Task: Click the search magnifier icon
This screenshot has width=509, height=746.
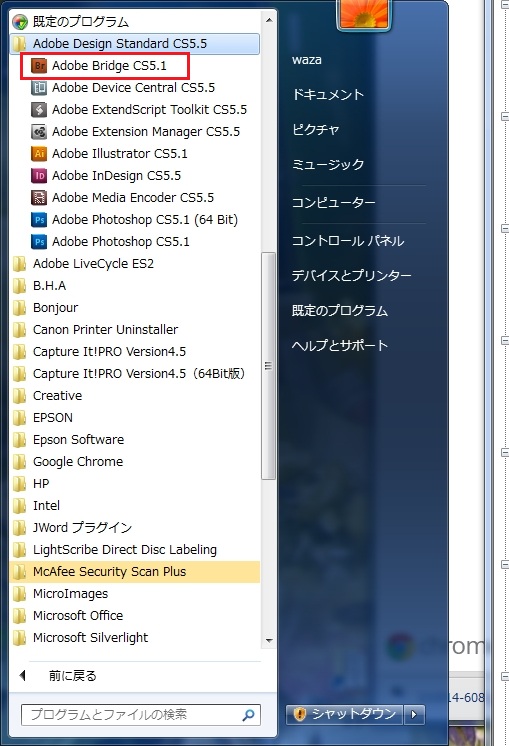Action: (x=248, y=715)
